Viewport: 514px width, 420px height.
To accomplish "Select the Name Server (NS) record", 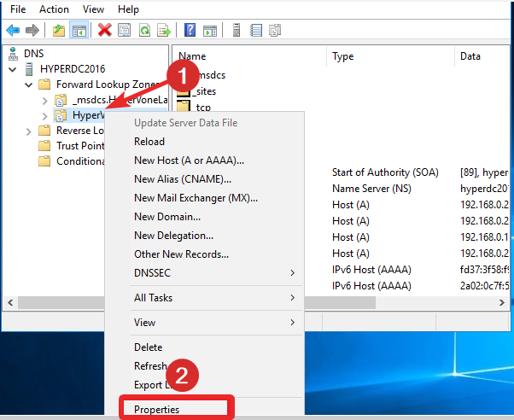I will pyautogui.click(x=371, y=189).
